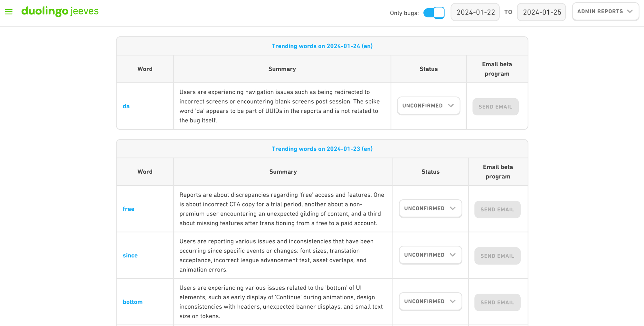Click the Duolingo Jeeves logo
Image resolution: width=644 pixels, height=326 pixels.
click(x=60, y=11)
